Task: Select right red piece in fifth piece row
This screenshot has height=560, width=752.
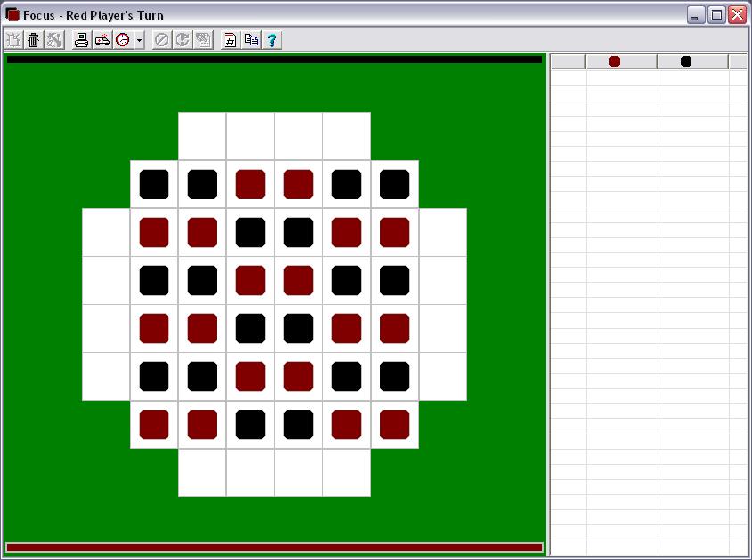Action: click(298, 377)
